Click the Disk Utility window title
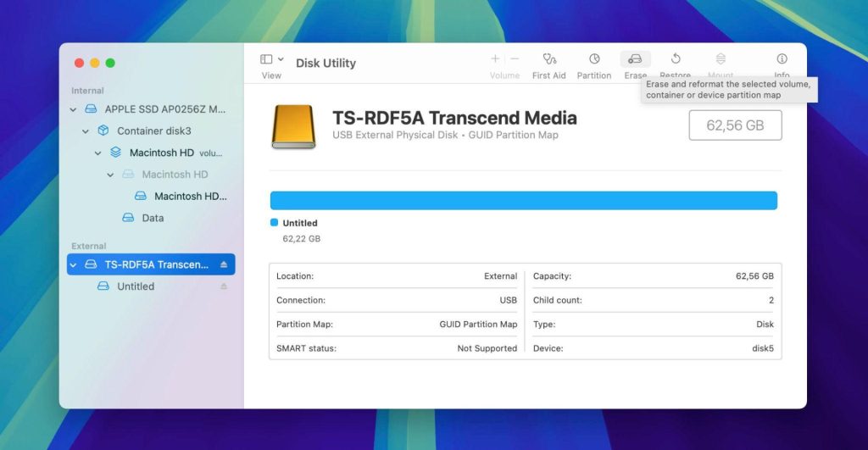The height and width of the screenshot is (450, 868). (x=325, y=63)
